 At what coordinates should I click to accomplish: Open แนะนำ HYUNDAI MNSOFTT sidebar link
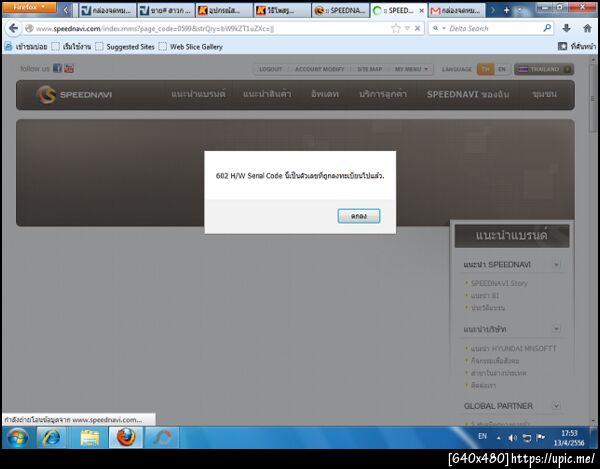[x=514, y=348]
